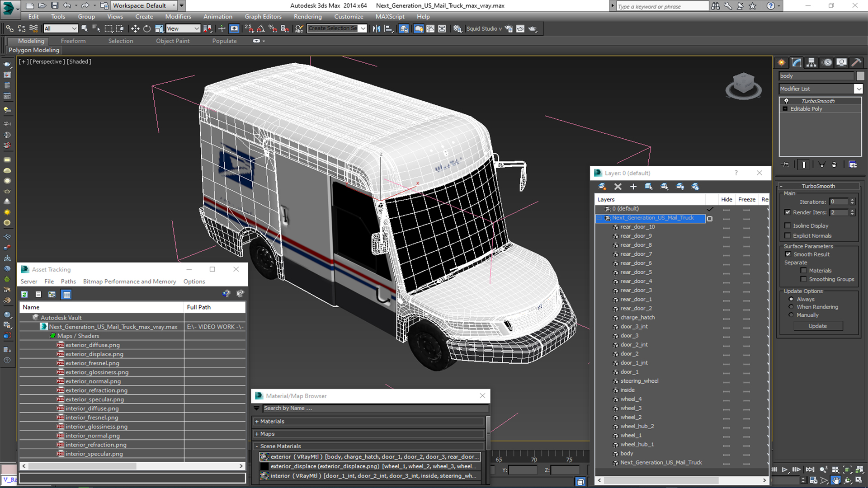
Task: Click the Hide column header in Layers
Action: click(x=726, y=199)
